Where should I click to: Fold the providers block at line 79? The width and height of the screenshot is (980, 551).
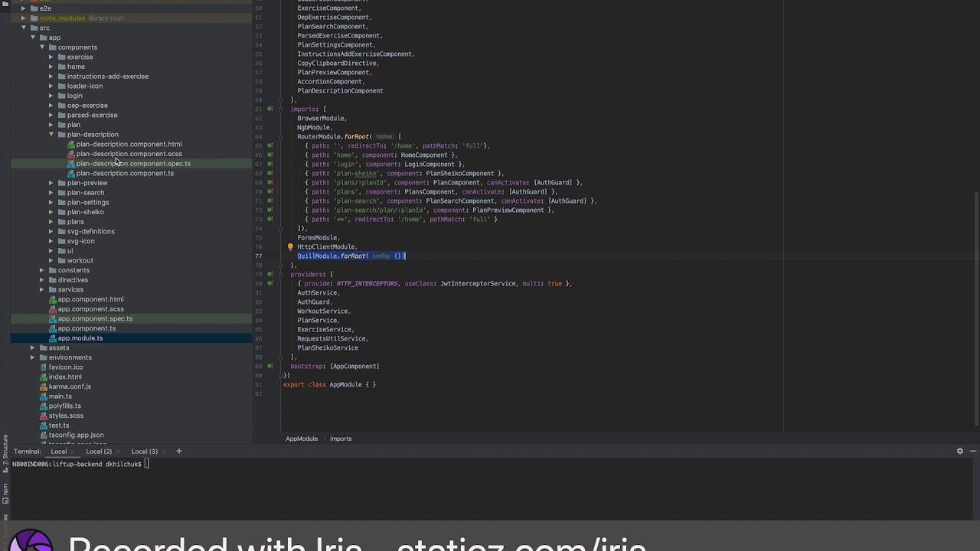pos(283,274)
